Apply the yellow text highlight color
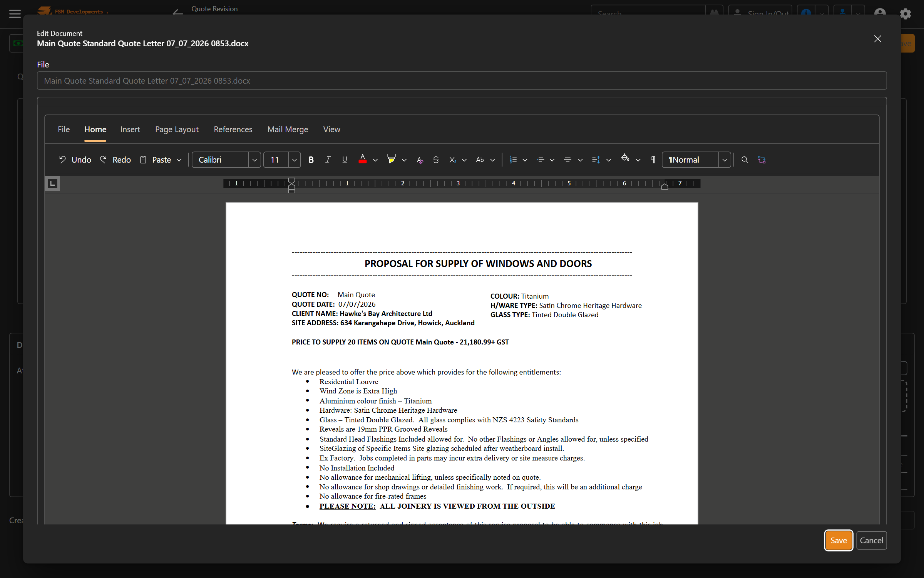Viewport: 924px width, 578px height. click(391, 160)
